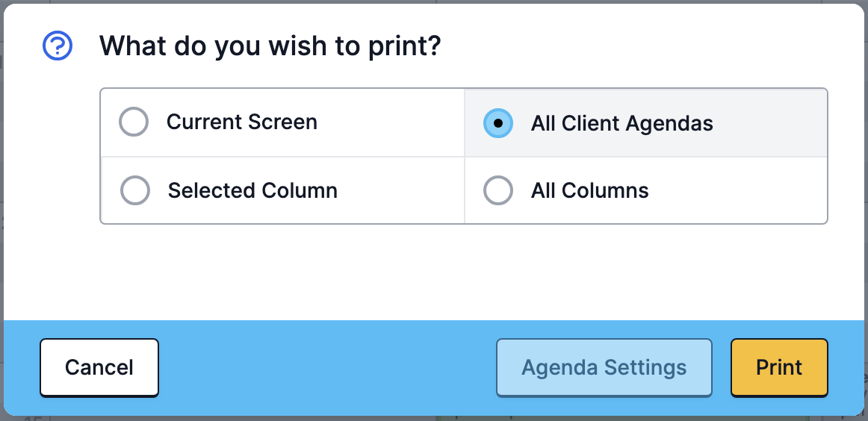Click the "What do you wish to print?" heading
868x421 pixels.
click(x=270, y=46)
